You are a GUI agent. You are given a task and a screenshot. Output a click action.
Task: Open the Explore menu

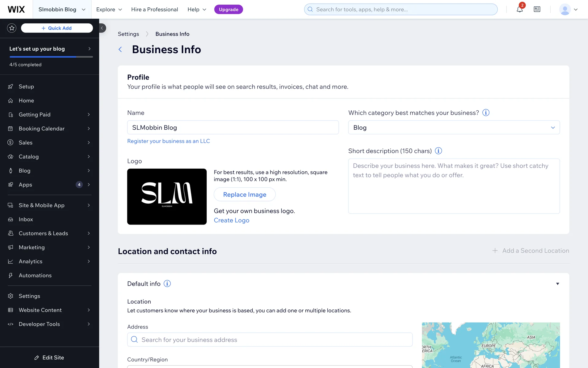[109, 10]
